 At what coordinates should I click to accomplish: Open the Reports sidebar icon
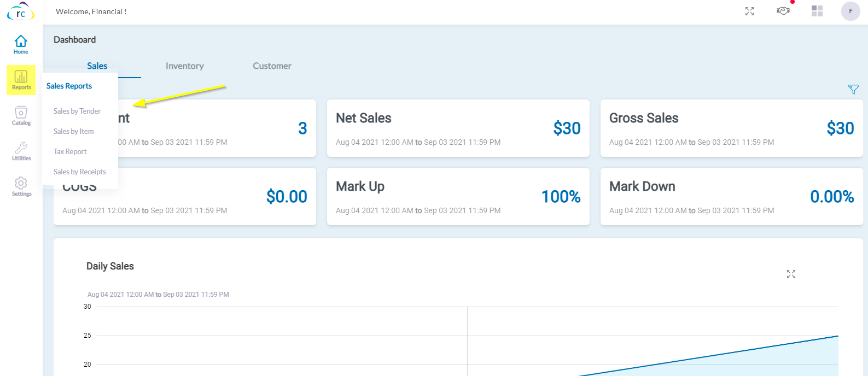pos(21,80)
